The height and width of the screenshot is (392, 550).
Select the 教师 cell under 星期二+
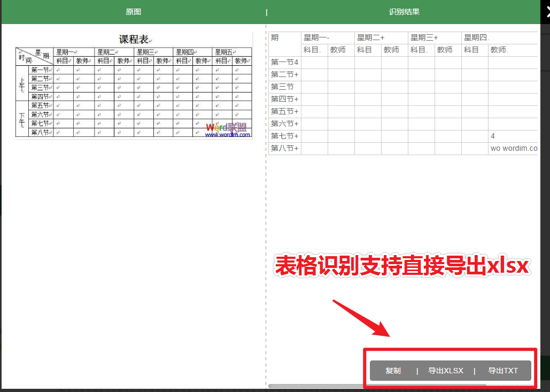(x=394, y=50)
